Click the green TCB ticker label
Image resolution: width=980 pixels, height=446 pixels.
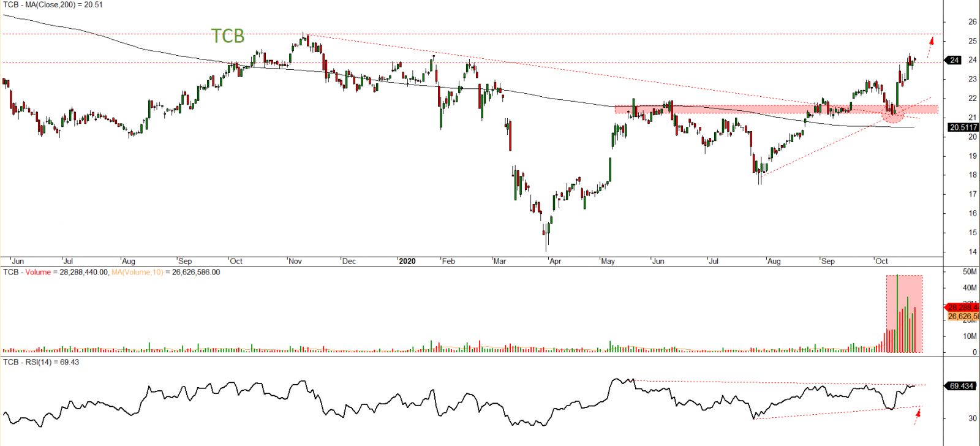228,36
